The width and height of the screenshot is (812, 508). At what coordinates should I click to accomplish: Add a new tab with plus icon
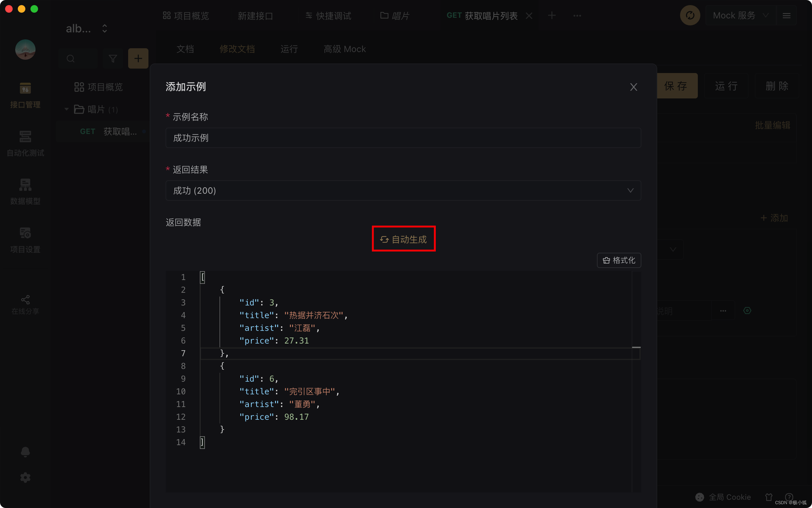(552, 16)
